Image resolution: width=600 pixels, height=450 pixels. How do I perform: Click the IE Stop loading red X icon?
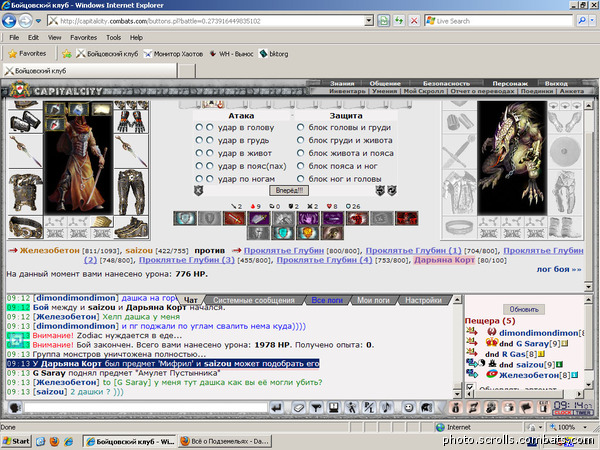(414, 21)
